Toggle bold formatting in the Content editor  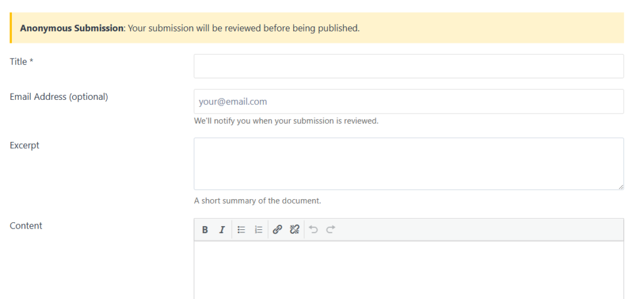(x=205, y=230)
